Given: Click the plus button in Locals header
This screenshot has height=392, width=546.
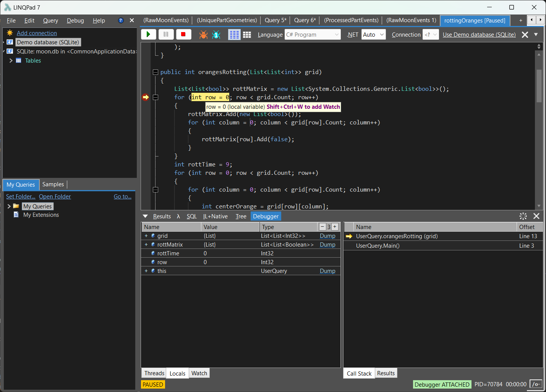Looking at the screenshot, I should [335, 227].
